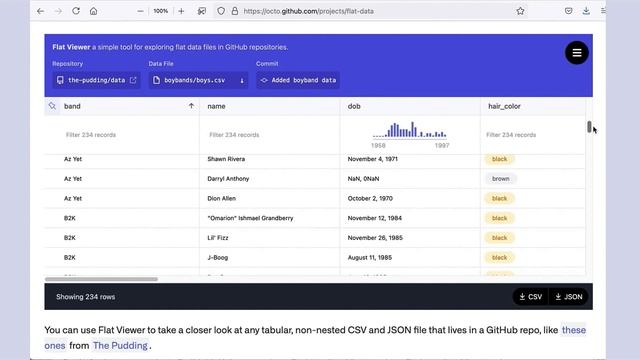
Task: Select Lil' Fizz name cell
Action: (218, 238)
